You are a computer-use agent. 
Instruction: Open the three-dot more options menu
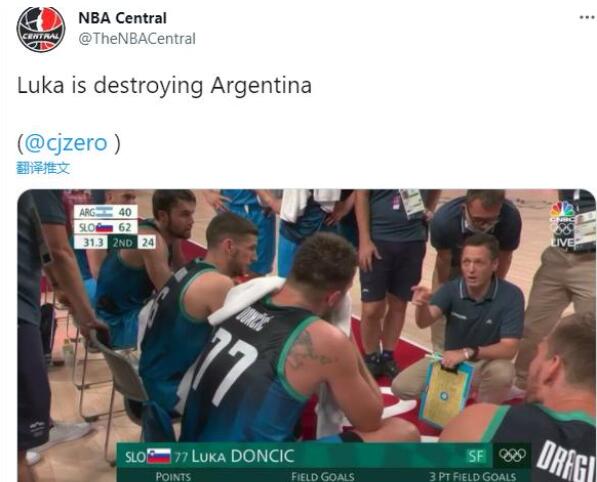[587, 17]
